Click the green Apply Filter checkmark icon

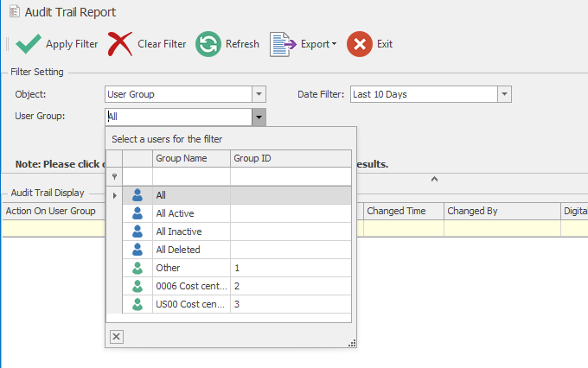(x=29, y=44)
